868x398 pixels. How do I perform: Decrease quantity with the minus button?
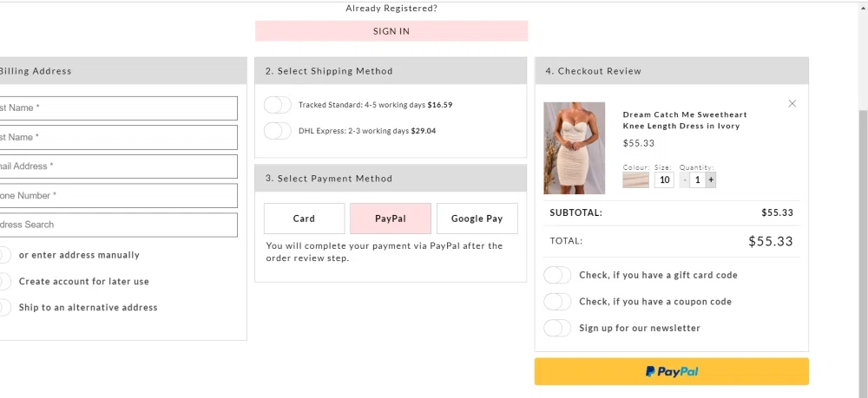(684, 180)
